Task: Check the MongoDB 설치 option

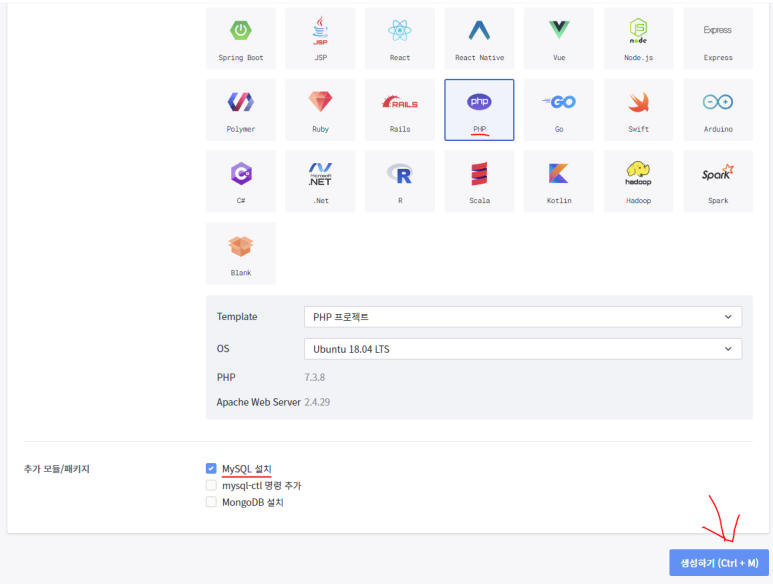Action: click(x=211, y=502)
